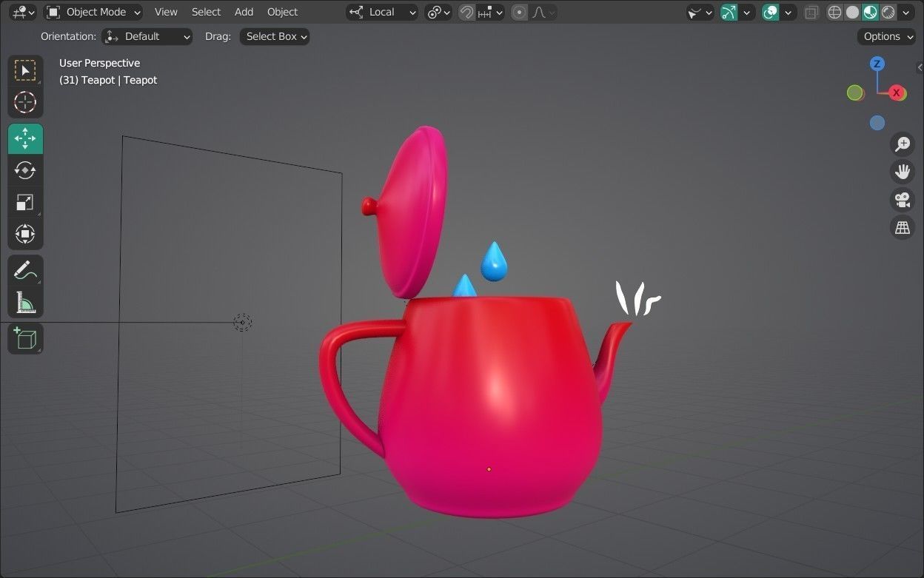Viewport: 924px width, 578px height.
Task: Select the Rotate tool
Action: pyautogui.click(x=25, y=170)
